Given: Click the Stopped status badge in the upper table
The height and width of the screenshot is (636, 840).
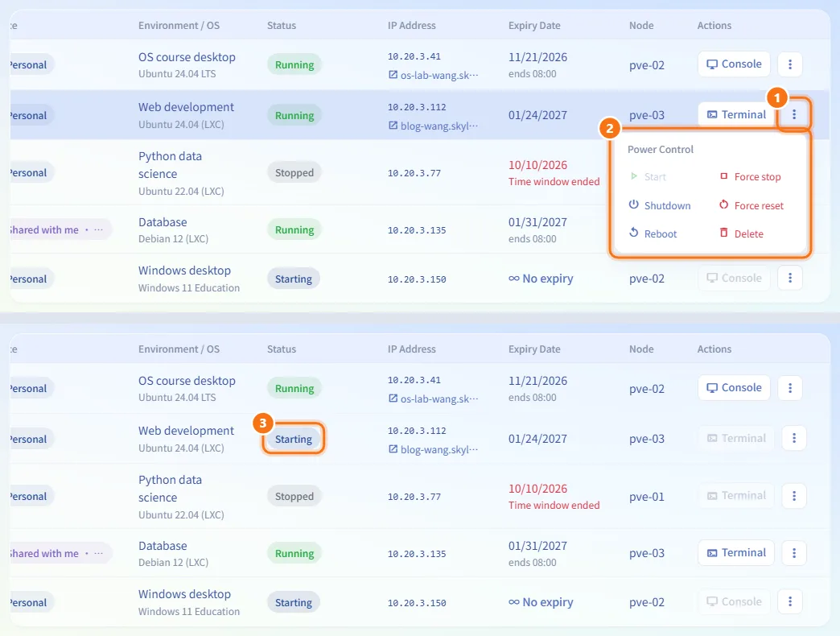Looking at the screenshot, I should [x=294, y=172].
